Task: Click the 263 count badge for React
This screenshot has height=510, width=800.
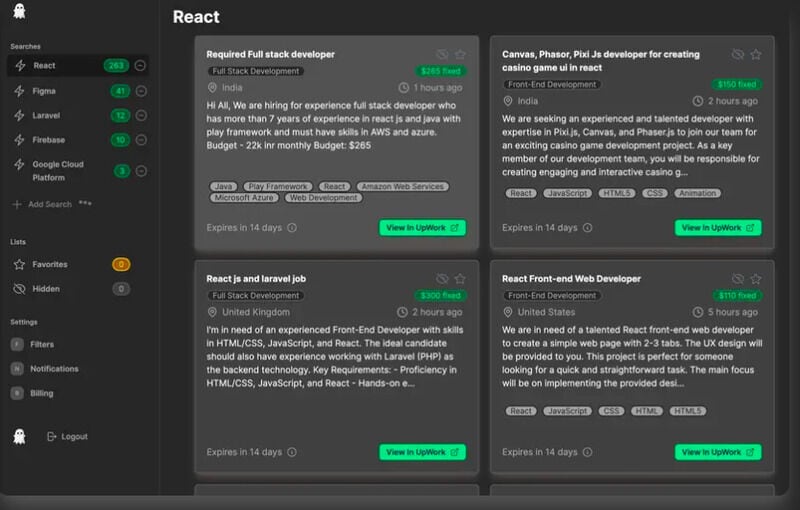Action: (116, 65)
